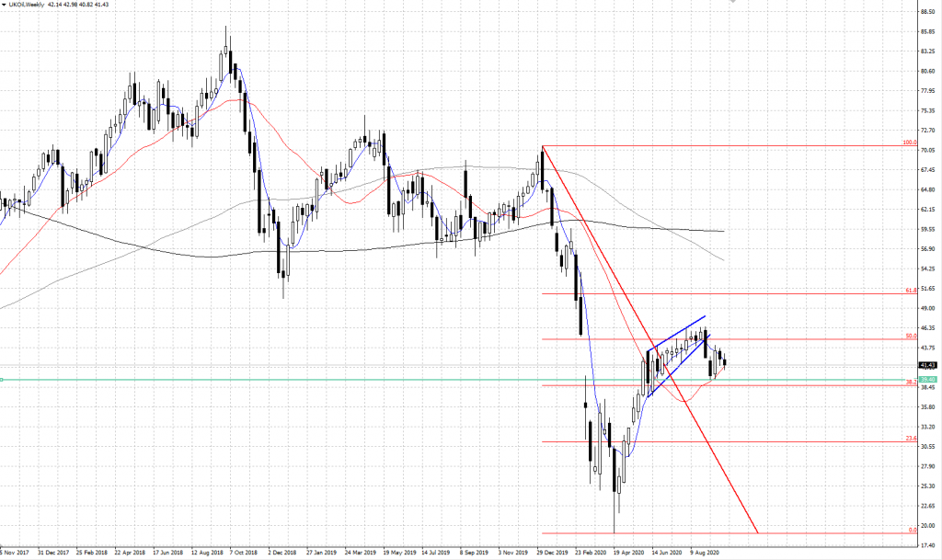Click the 17.40 price scale label
Viewport: 942px width, 560px height.
click(x=927, y=545)
